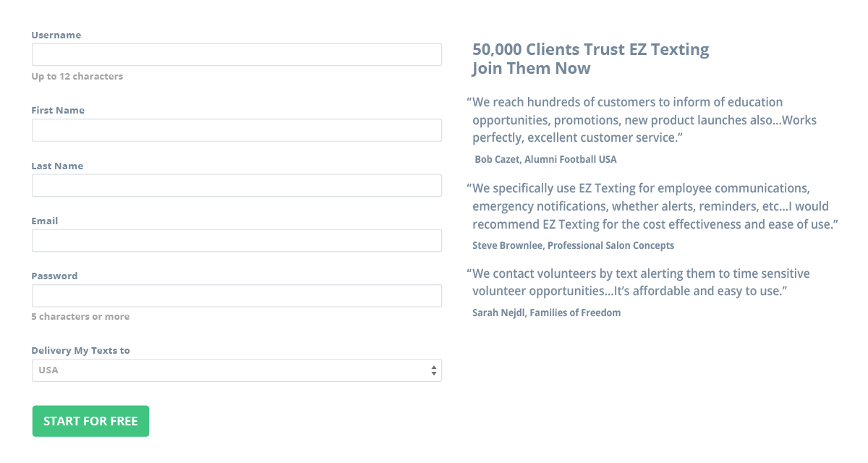The width and height of the screenshot is (868, 463).
Task: Click the 5 characters or more hint
Action: 80,316
